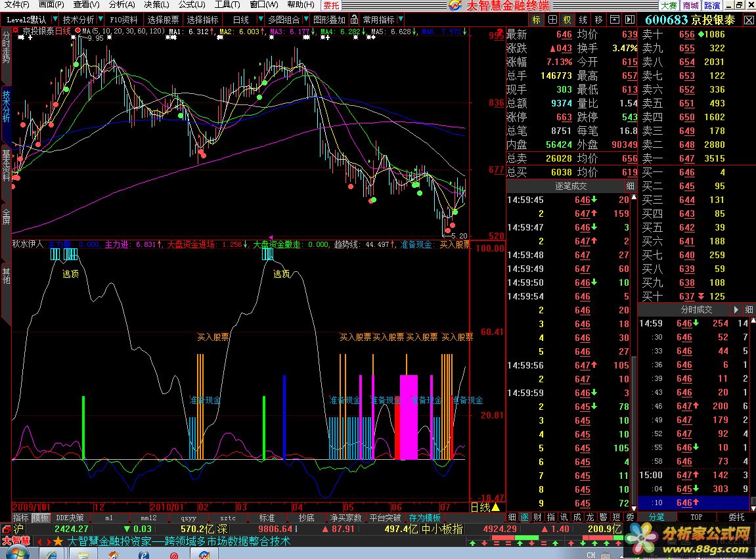Click the 商城 link button
Screen dimensions: 756x559
690,5
